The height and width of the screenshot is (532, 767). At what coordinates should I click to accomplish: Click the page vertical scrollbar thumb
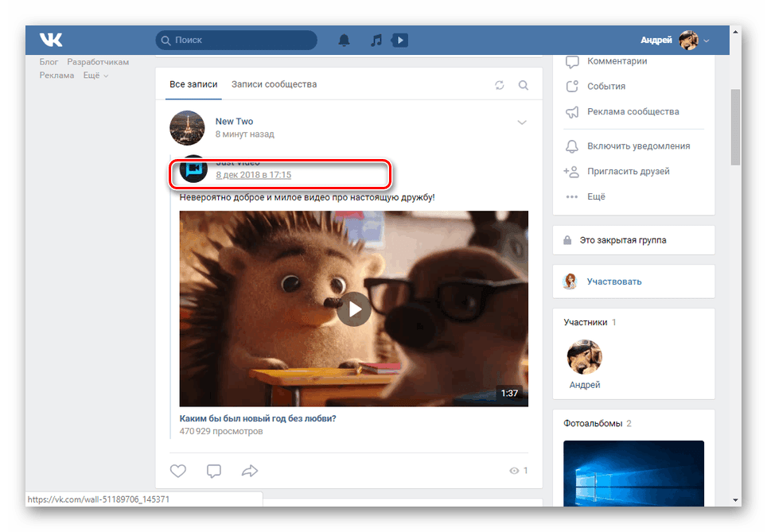(x=735, y=127)
